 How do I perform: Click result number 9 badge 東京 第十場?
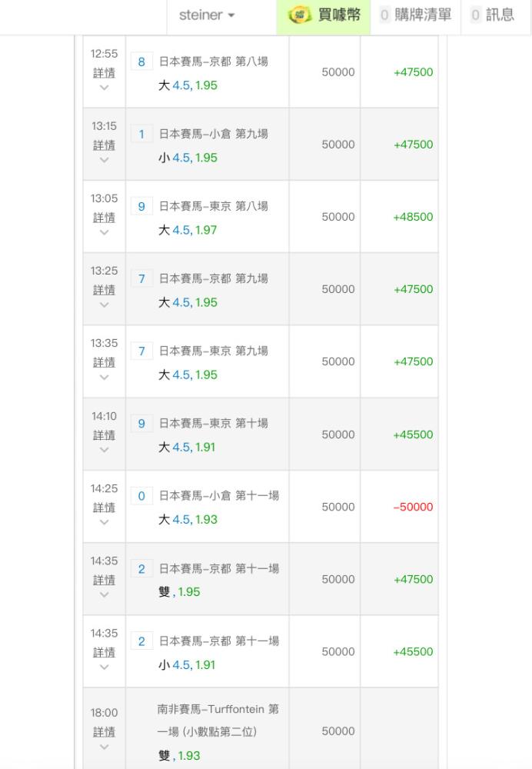(141, 423)
